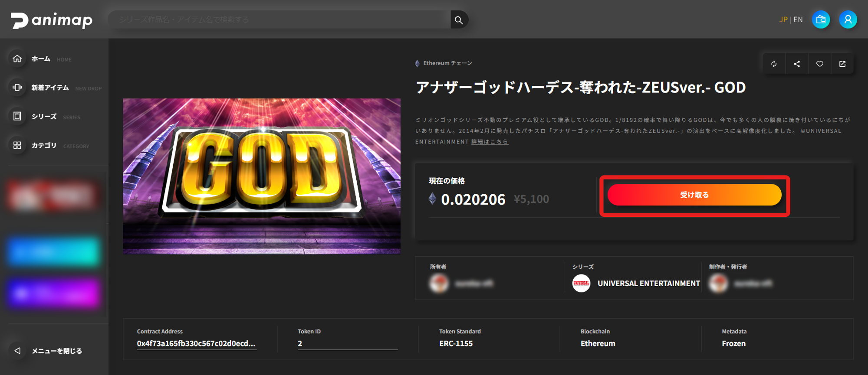
Task: Open the 詳細はこちら details link
Action: pos(490,142)
